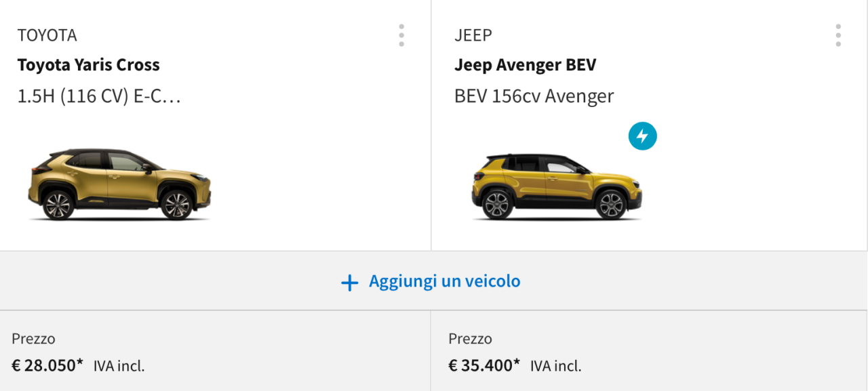Click the € 28.050 price
Screen dimensions: 868x391
pyautogui.click(x=45, y=366)
